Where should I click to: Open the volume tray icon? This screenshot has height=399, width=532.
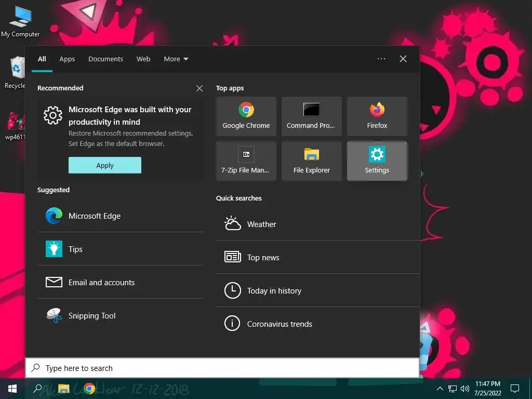pos(465,389)
